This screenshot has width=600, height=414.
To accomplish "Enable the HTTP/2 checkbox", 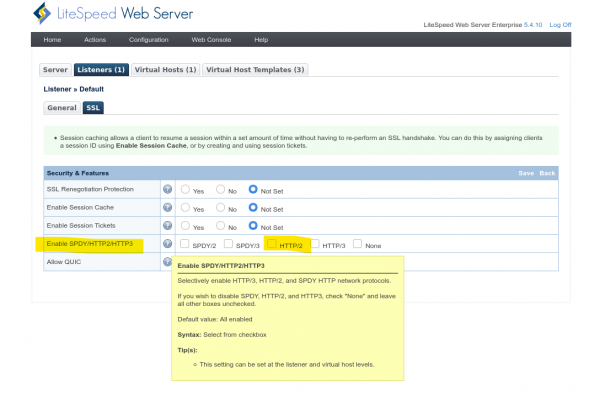I will [272, 244].
